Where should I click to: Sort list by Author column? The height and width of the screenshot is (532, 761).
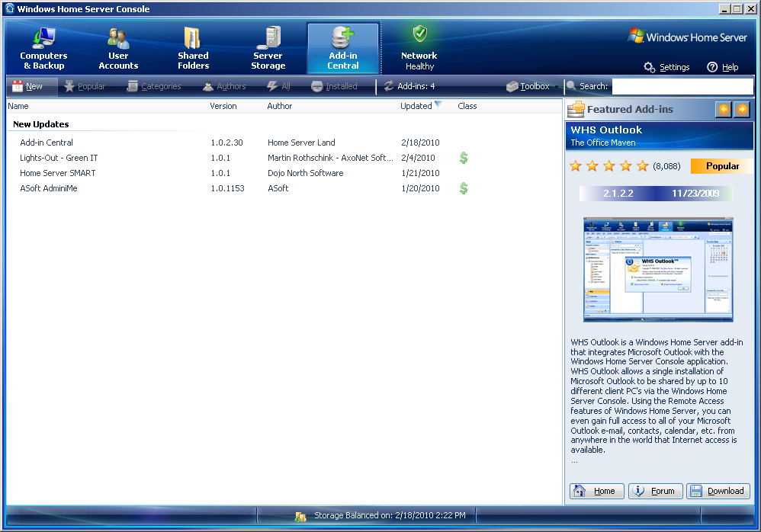point(280,106)
